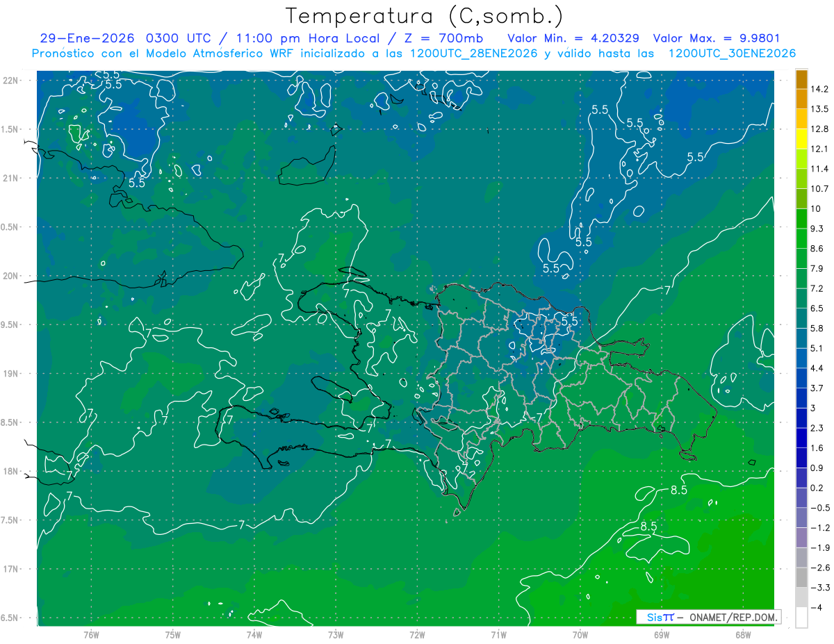Image resolution: width=834 pixels, height=644 pixels.
Task: Click the '13.5' color scale value
Action: [x=819, y=109]
